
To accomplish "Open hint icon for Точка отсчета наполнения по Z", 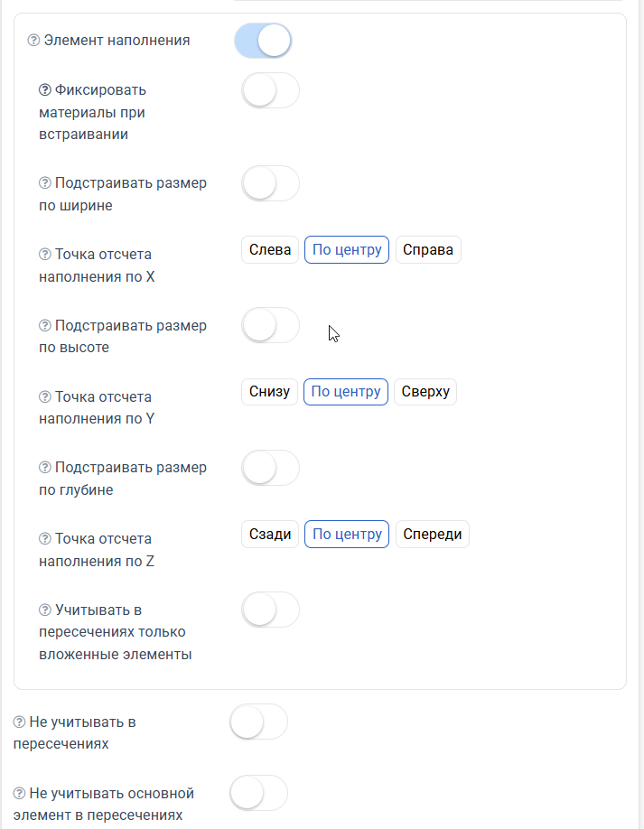I will pyautogui.click(x=45, y=539).
